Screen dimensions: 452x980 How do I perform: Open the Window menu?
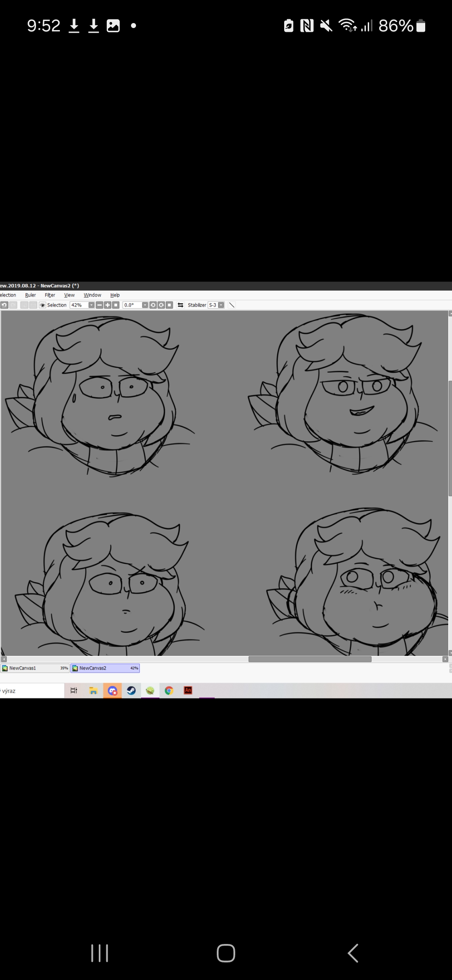click(x=92, y=295)
